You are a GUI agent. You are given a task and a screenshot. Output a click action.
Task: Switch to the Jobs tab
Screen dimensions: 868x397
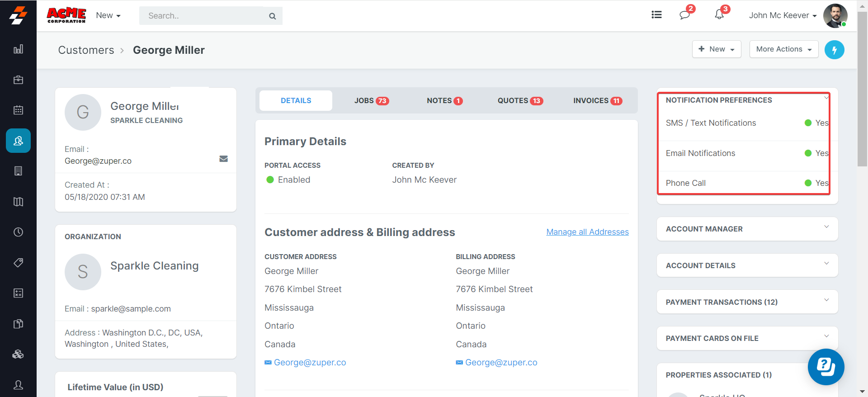click(371, 101)
